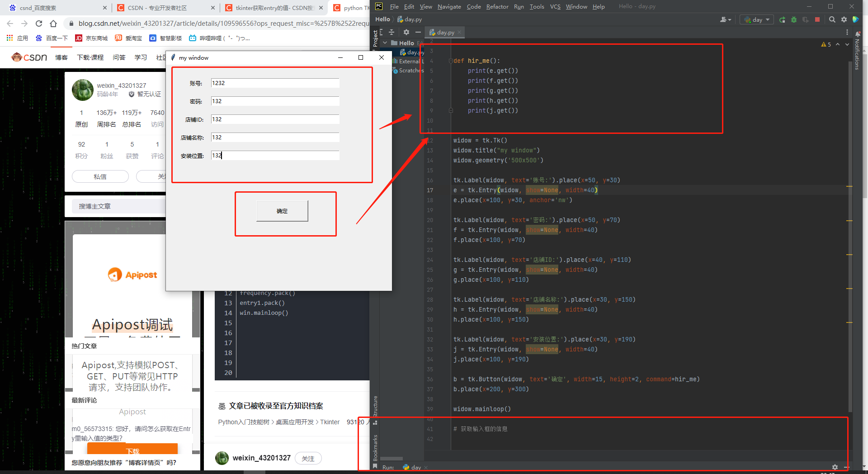
Task: Switch to the csnd_百度搜索 browser tab
Action: (x=54, y=8)
